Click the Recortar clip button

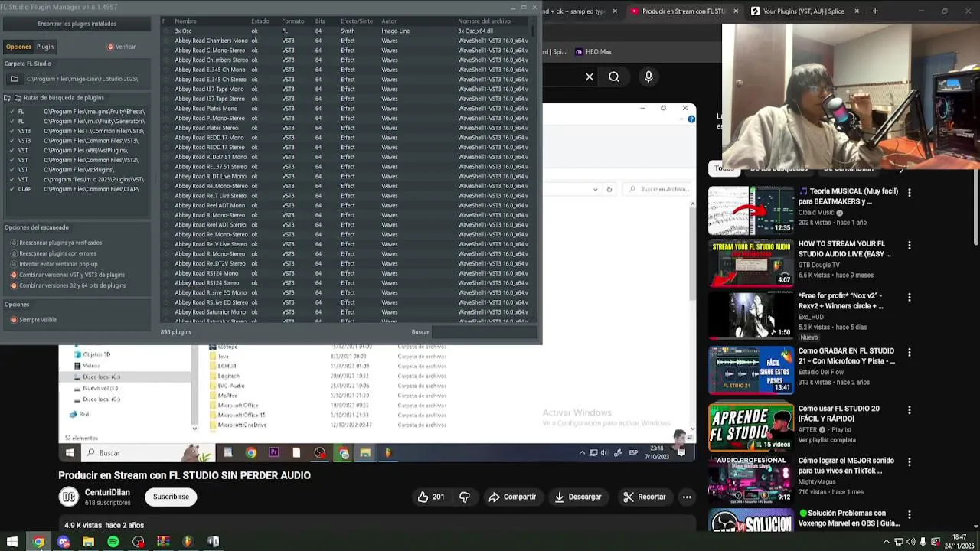[x=645, y=497]
